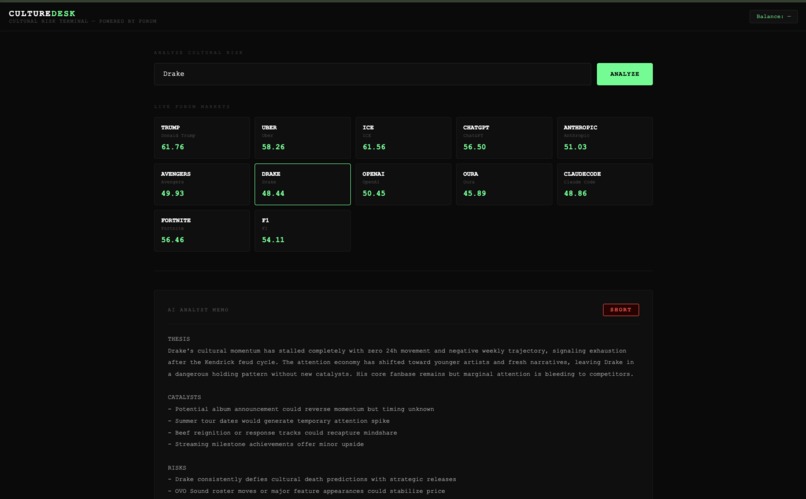Select the OURA market card
The width and height of the screenshot is (806, 499).
504,184
